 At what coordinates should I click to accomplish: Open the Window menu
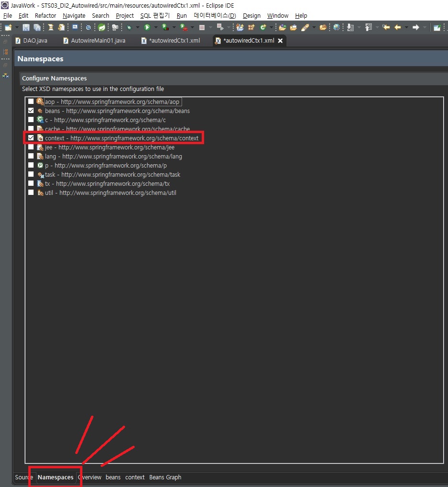tap(278, 15)
